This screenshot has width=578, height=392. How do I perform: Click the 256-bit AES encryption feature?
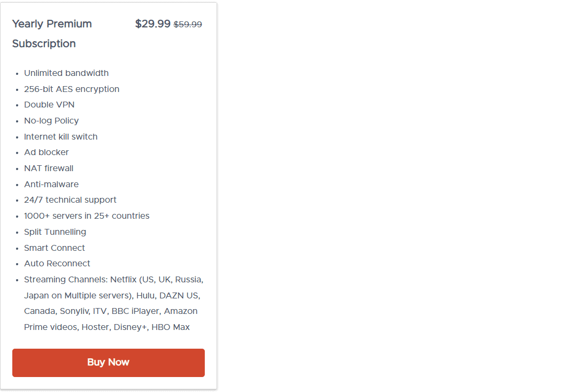tap(71, 89)
